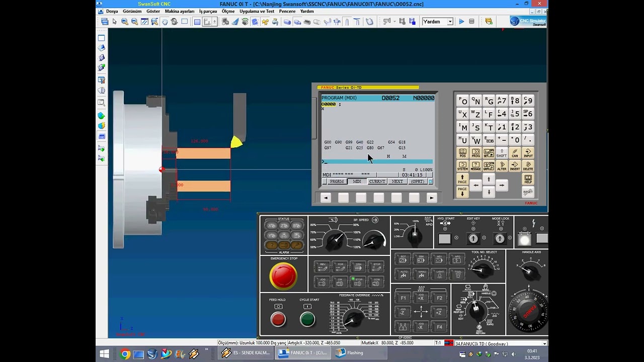This screenshot has width=644, height=362.
Task: Click the cursor left arrow key
Action: point(476,186)
